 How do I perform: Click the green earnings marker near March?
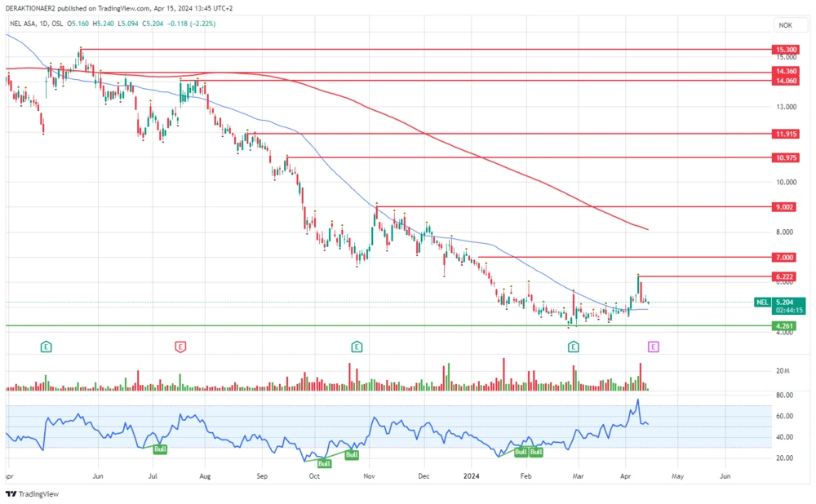click(574, 347)
